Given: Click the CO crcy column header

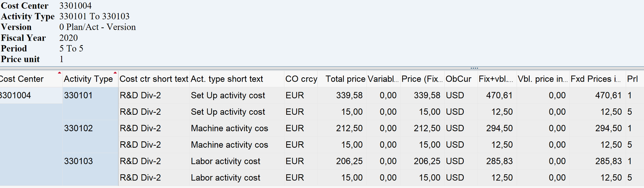Looking at the screenshot, I should pyautogui.click(x=301, y=79).
